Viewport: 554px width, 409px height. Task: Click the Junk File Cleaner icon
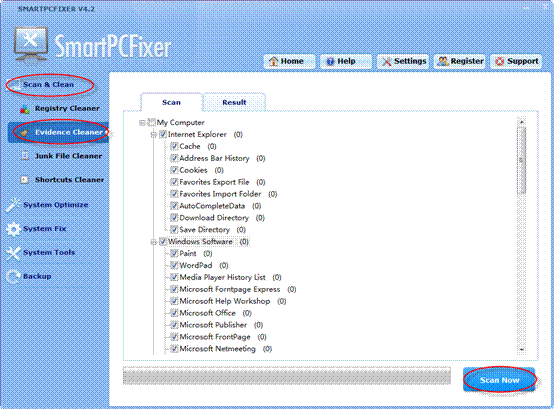click(24, 156)
